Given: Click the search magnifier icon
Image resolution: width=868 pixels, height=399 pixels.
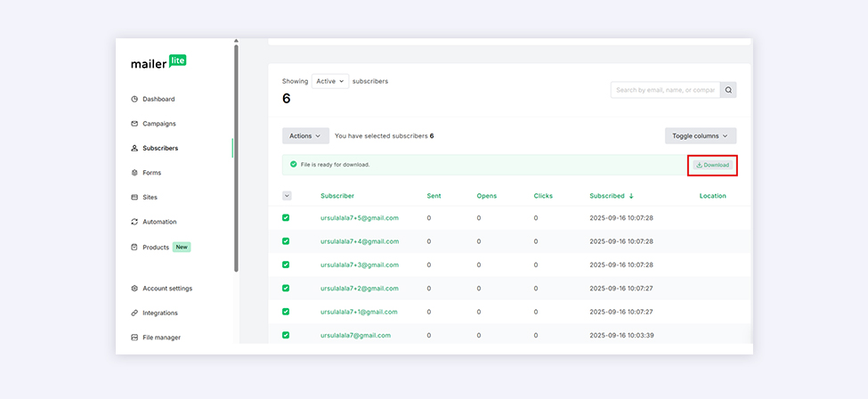Looking at the screenshot, I should (728, 90).
